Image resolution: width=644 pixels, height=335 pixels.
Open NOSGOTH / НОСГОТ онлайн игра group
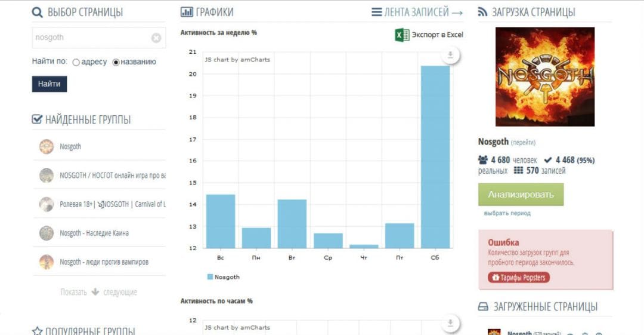coord(113,176)
